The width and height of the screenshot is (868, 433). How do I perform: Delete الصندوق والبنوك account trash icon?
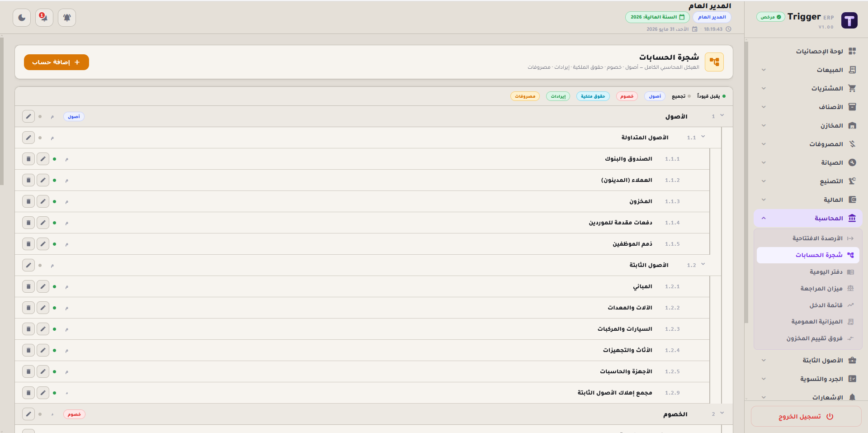28,159
